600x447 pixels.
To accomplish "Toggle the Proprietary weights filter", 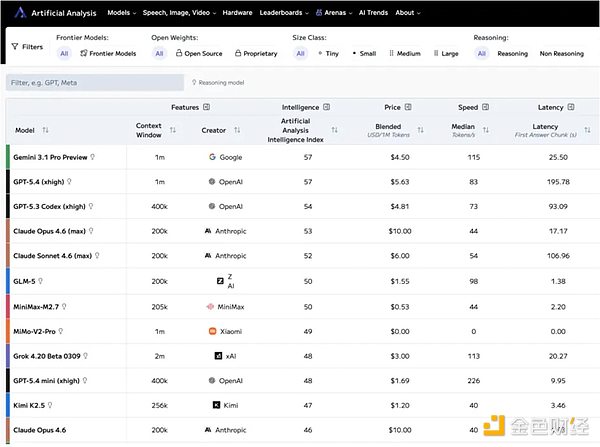I will click(255, 53).
